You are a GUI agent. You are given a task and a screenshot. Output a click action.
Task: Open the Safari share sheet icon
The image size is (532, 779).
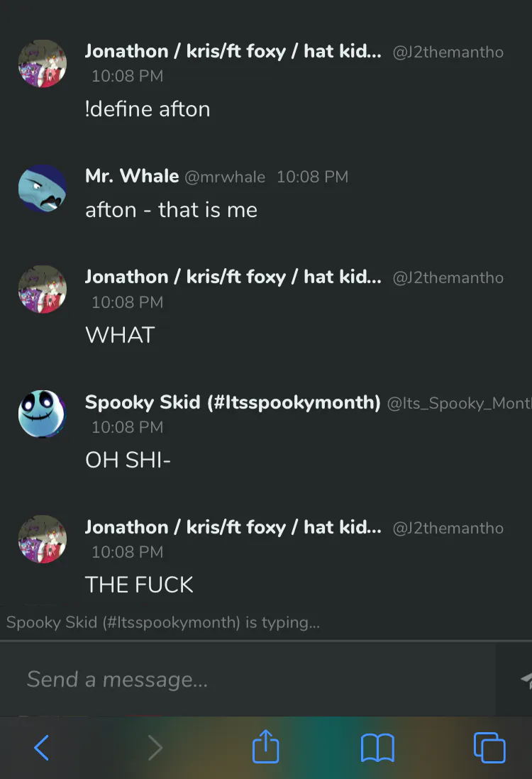(266, 746)
